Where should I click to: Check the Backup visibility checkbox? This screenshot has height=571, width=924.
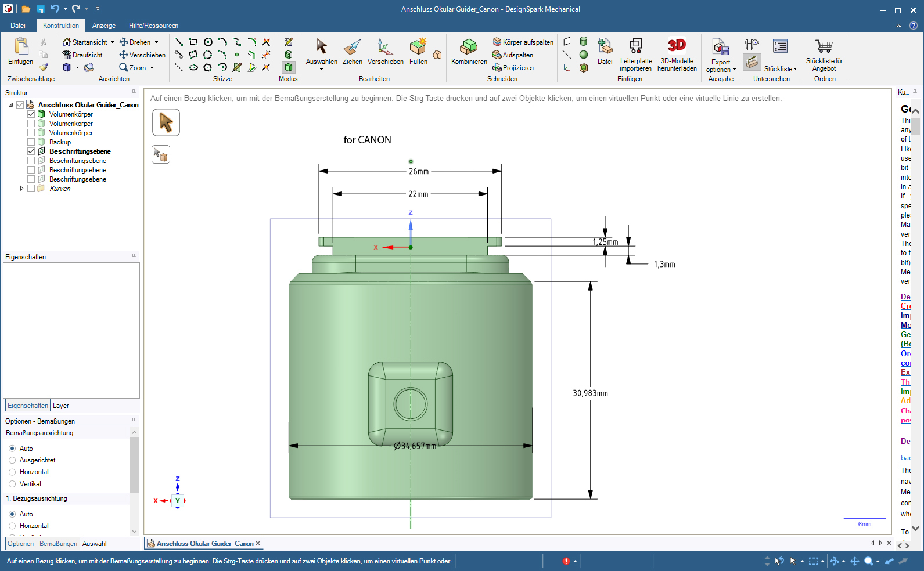31,142
